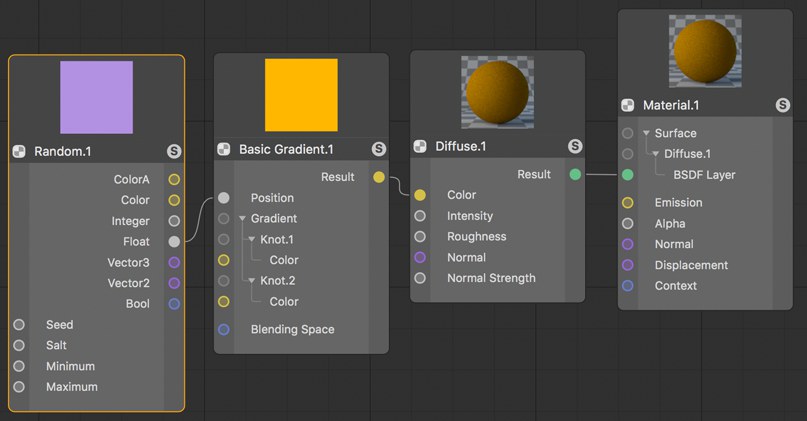Screen dimensions: 807x421
Task: Click preview icon left of Diffuse.1 title
Action: (420, 146)
